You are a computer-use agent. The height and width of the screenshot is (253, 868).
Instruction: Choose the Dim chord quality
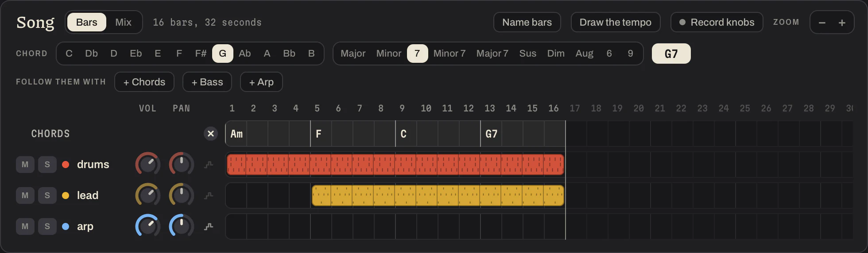(556, 54)
